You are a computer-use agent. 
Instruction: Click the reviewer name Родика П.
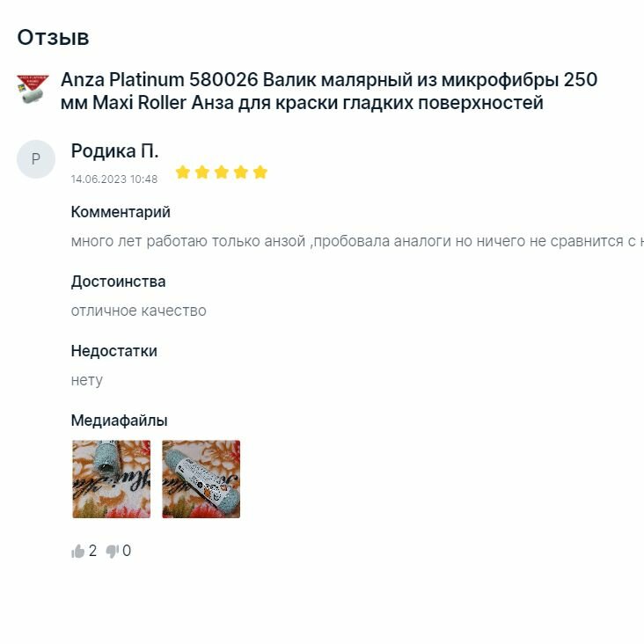tap(114, 151)
